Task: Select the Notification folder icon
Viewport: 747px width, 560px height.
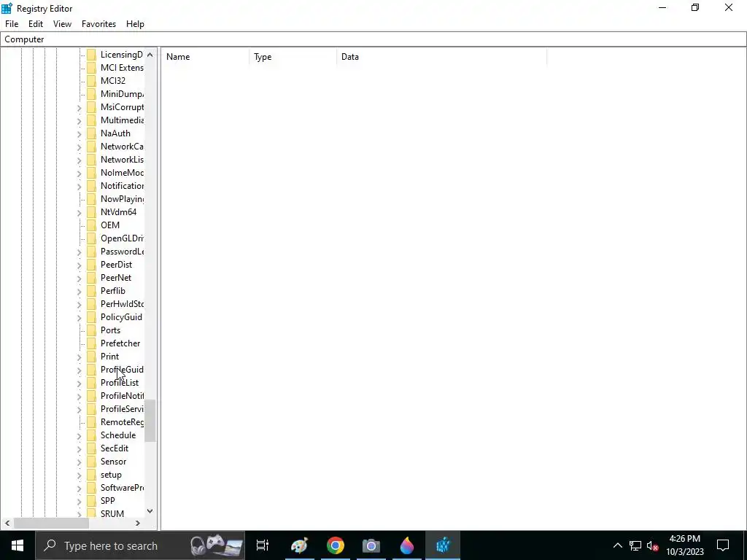Action: [91, 186]
